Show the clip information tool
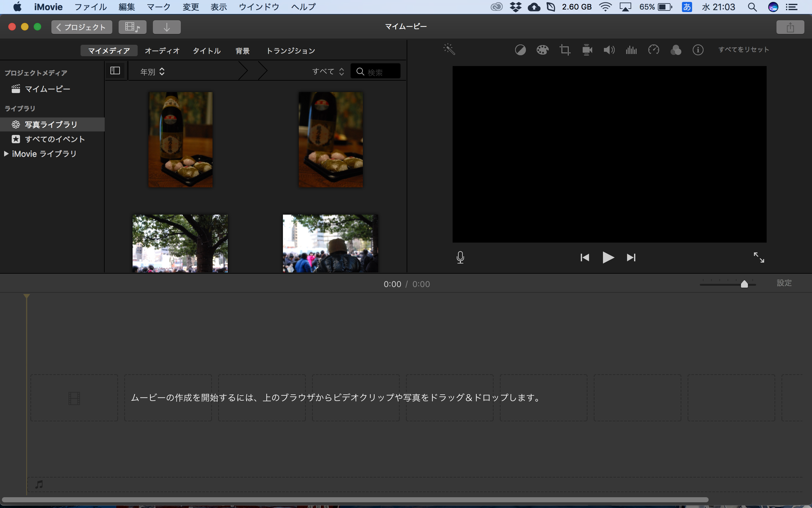Screen dimensions: 812x508 [x=698, y=50]
